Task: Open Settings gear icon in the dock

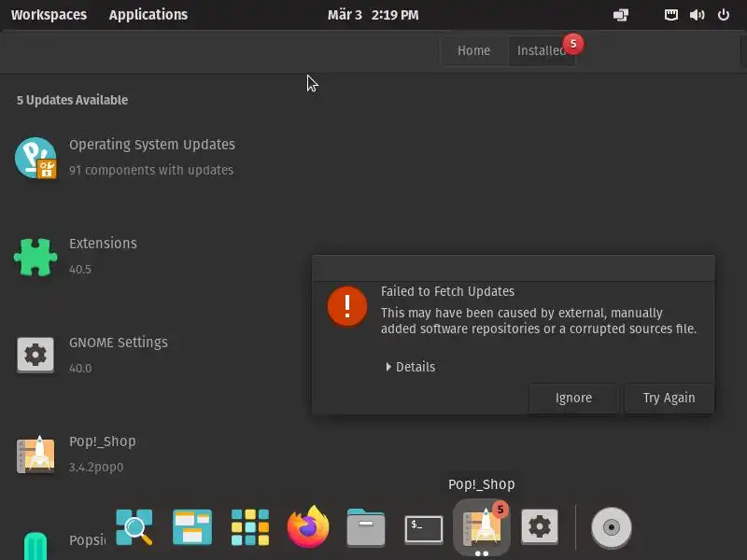Action: (540, 526)
